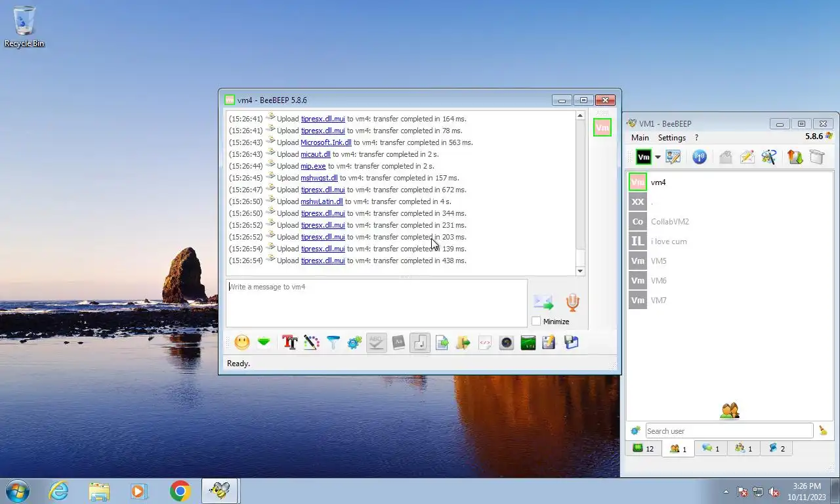Send message with envelope arrow icon
Viewport: 840px width, 504px height.
tap(543, 303)
